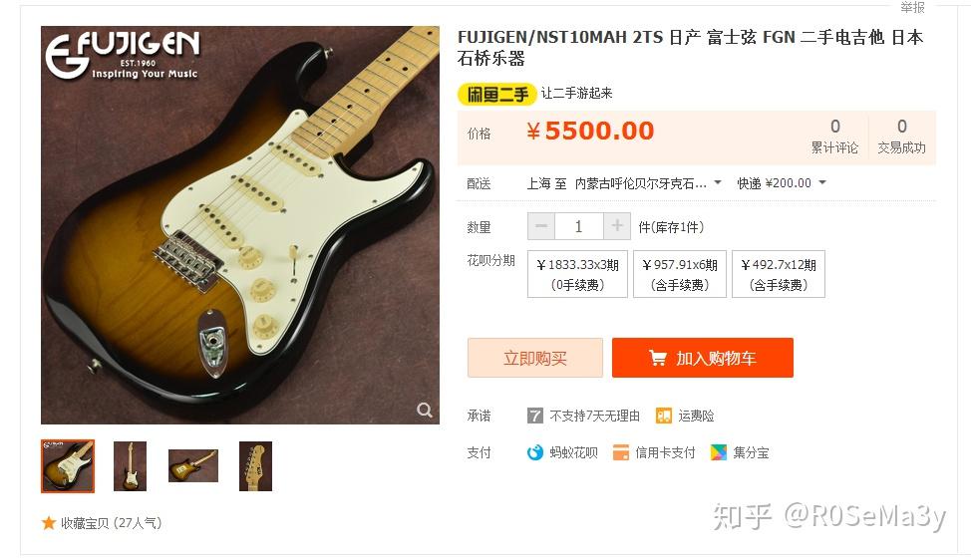Click the 举报 report link

click(x=912, y=7)
